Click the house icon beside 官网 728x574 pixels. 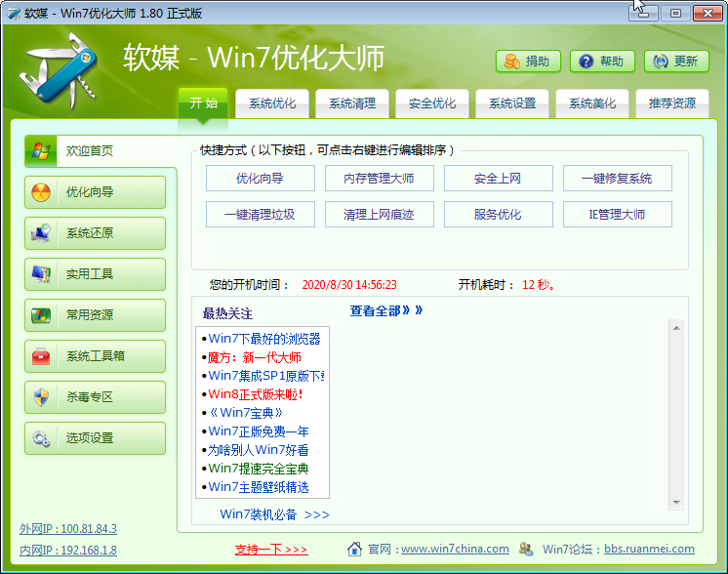click(354, 549)
